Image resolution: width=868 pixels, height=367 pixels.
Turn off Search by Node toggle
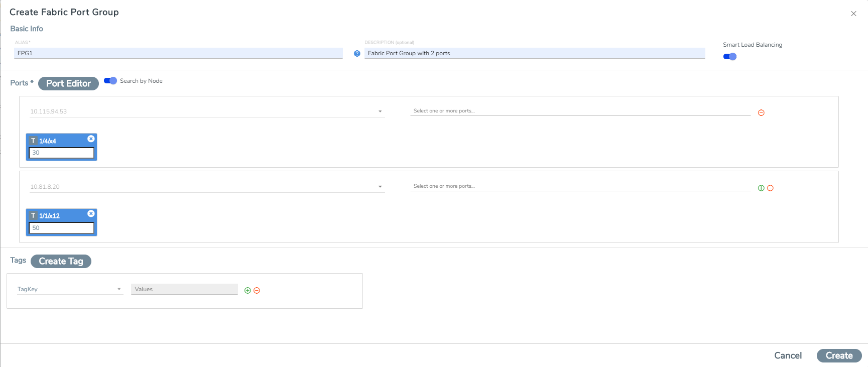click(110, 81)
